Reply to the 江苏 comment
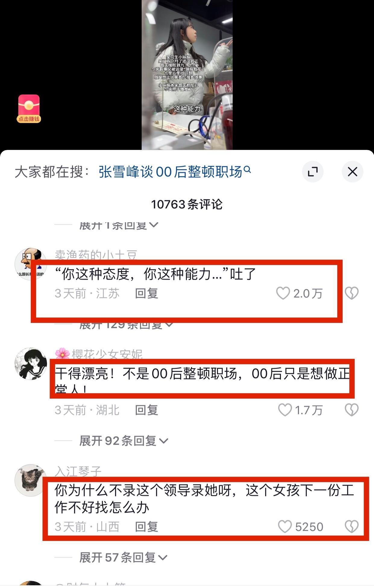The width and height of the screenshot is (374, 588). [146, 293]
